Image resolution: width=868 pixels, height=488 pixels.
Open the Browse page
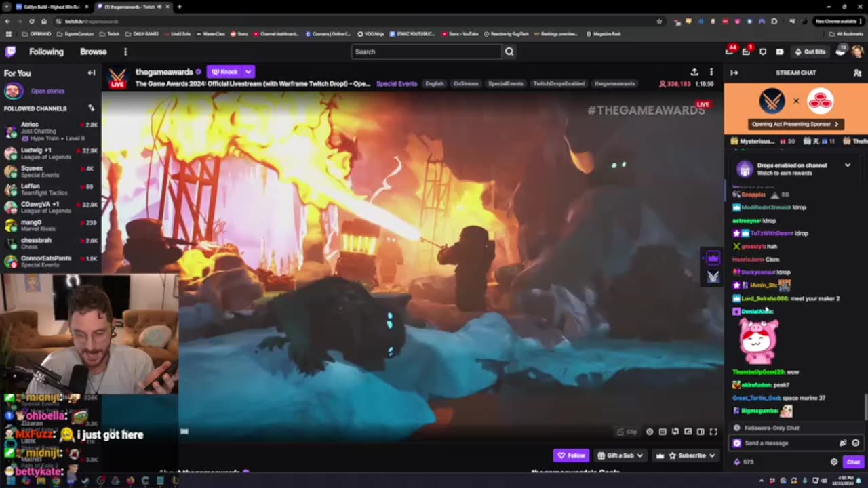pyautogui.click(x=94, y=52)
